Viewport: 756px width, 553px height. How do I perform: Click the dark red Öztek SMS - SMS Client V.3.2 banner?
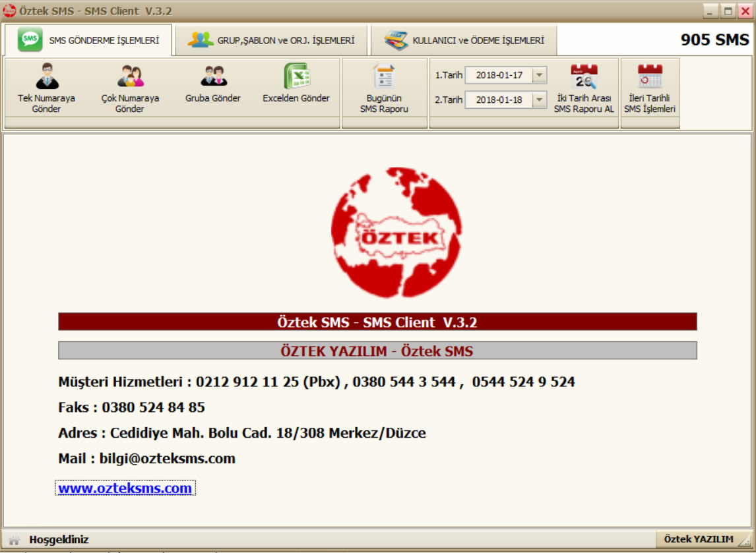(x=377, y=322)
